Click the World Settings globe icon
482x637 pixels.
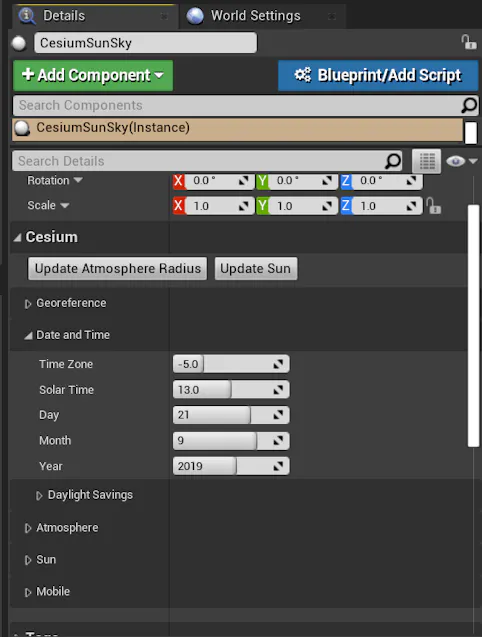pyautogui.click(x=195, y=16)
